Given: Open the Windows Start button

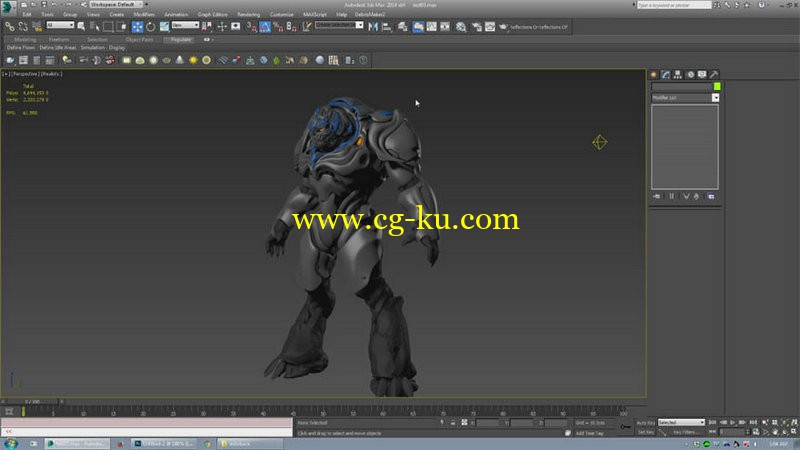Looking at the screenshot, I should click(11, 444).
